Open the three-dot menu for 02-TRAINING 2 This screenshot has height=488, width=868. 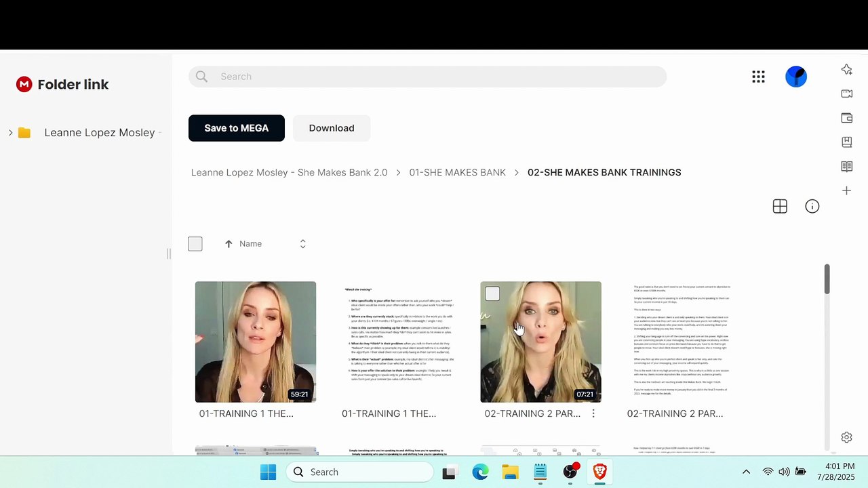coord(593,413)
